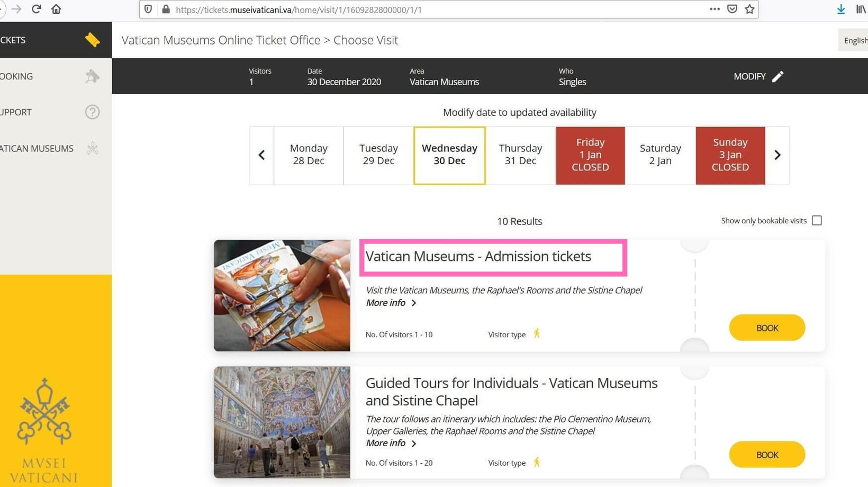
Task: Expand More info for Admission tickets
Action: [x=391, y=303]
